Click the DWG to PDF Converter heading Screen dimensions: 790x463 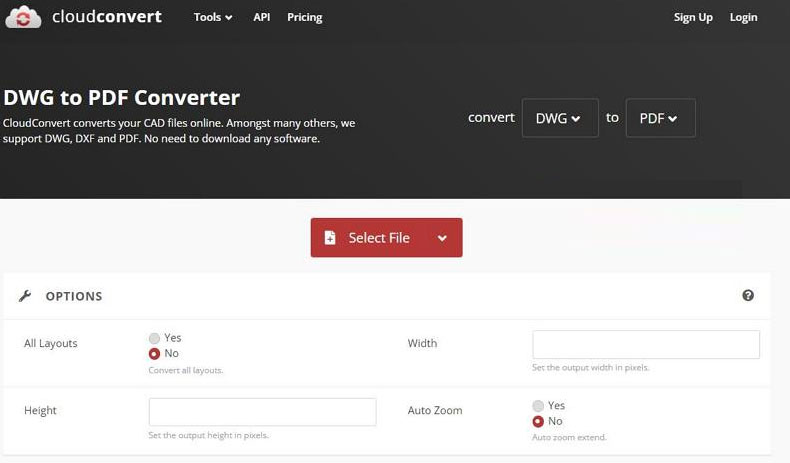(x=121, y=98)
